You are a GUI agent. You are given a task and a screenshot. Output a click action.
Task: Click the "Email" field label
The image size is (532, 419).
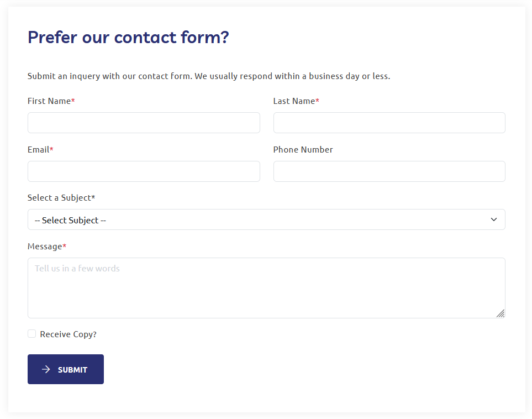pos(38,150)
